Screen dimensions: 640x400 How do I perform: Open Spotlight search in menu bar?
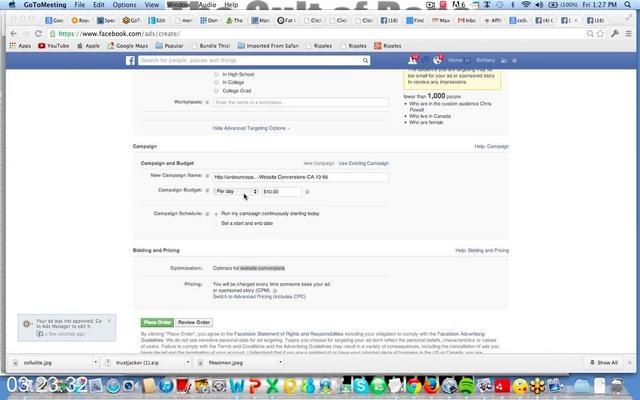(628, 5)
